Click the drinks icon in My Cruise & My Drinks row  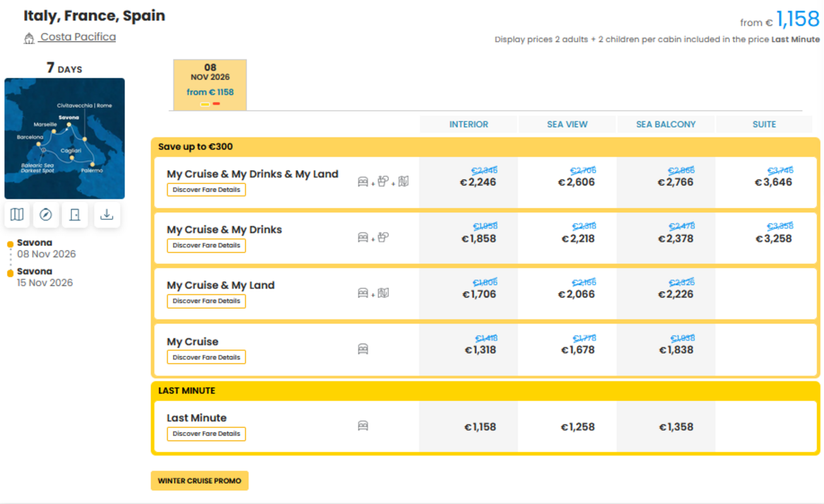(x=383, y=238)
